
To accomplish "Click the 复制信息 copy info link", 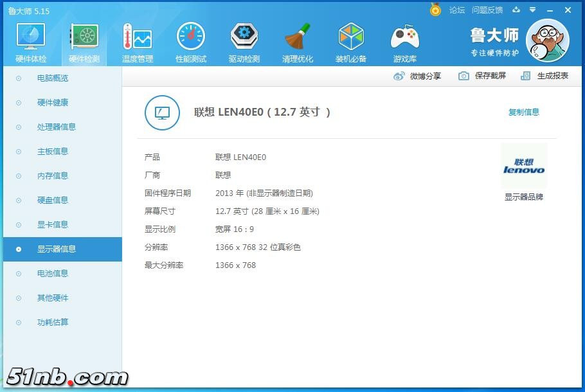I will [x=523, y=112].
